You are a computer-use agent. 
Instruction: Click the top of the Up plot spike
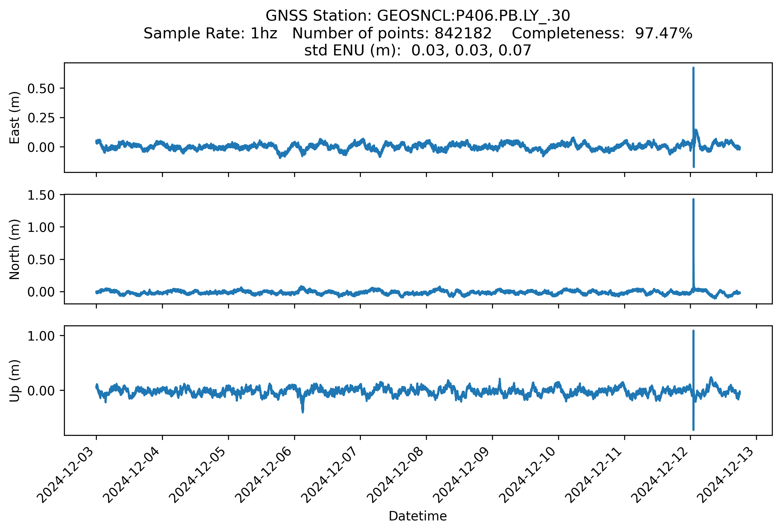point(693,331)
